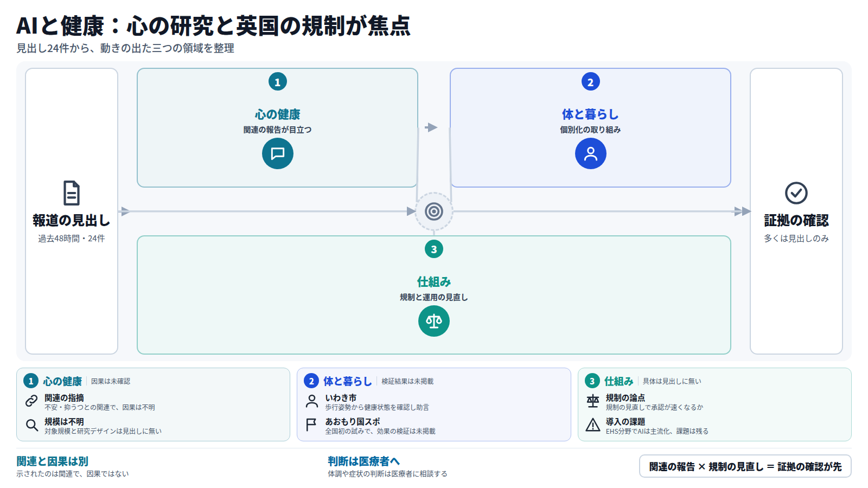Click the document icon above 報道の見出し

pos(72,193)
